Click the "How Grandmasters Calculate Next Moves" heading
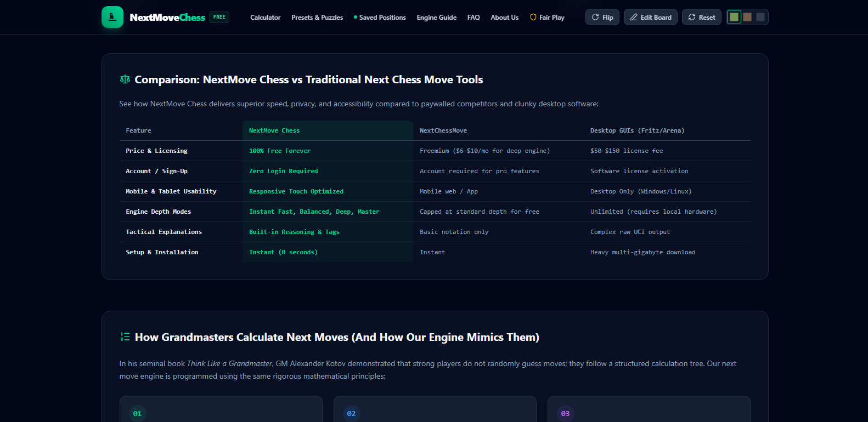The height and width of the screenshot is (422, 868). (337, 337)
